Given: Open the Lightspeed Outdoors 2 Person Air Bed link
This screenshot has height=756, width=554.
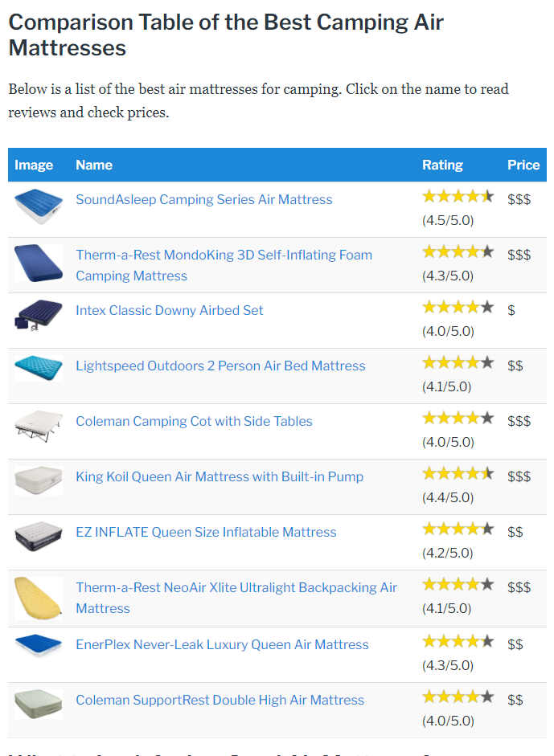Looking at the screenshot, I should 220,366.
